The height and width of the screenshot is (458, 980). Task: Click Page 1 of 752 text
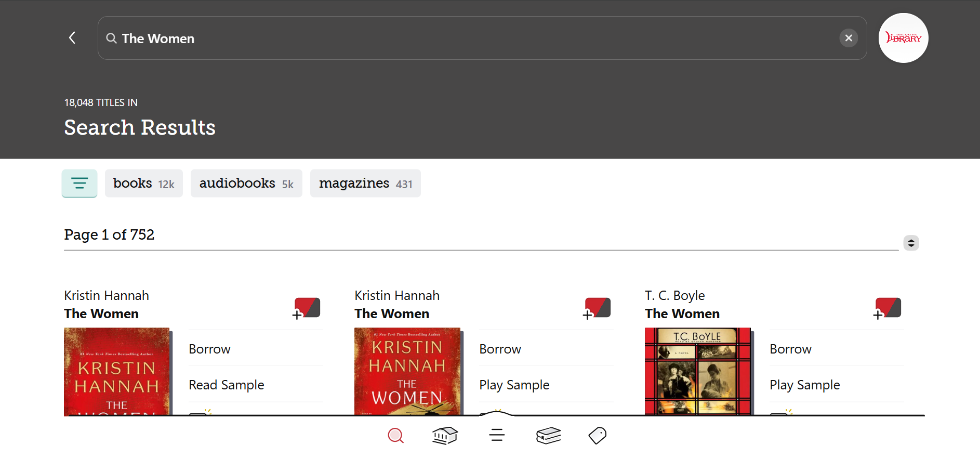pos(109,234)
